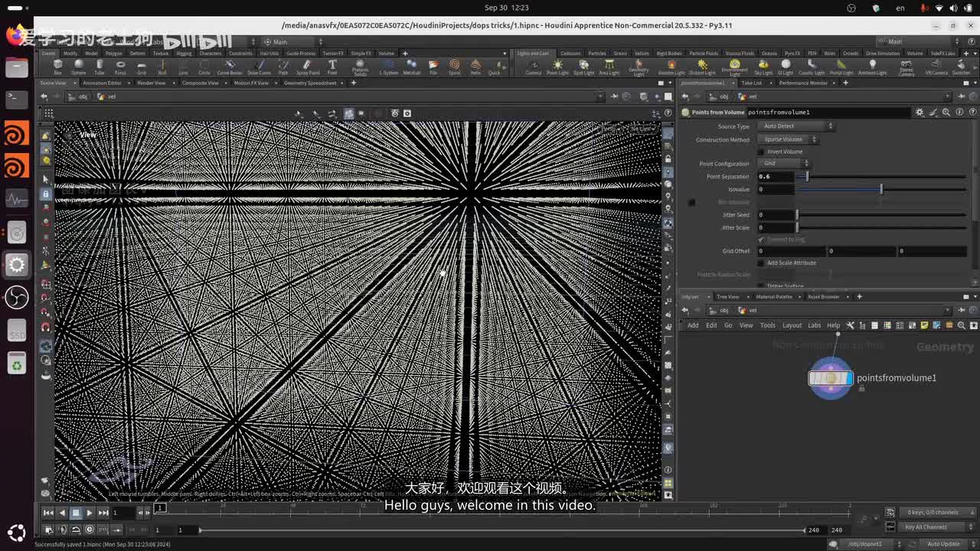The width and height of the screenshot is (980, 551).
Task: Toggle the Min Isovalue checkbox
Action: click(x=692, y=202)
